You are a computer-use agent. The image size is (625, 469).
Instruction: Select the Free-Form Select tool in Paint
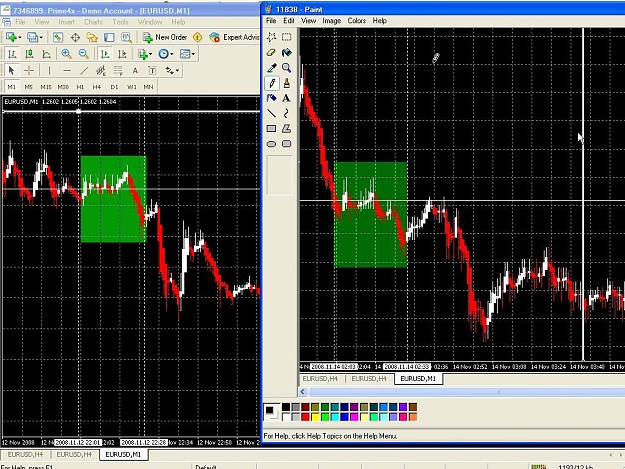tap(271, 37)
